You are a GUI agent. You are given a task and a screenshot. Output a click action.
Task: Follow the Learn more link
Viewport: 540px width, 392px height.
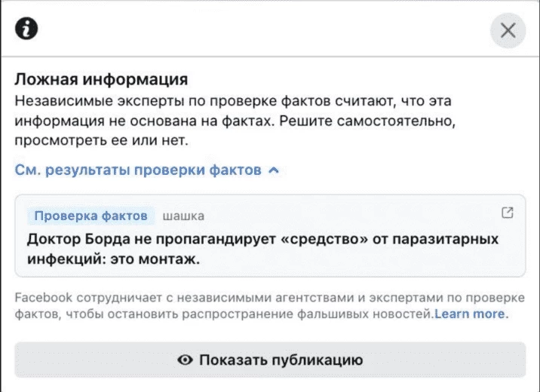(x=469, y=314)
